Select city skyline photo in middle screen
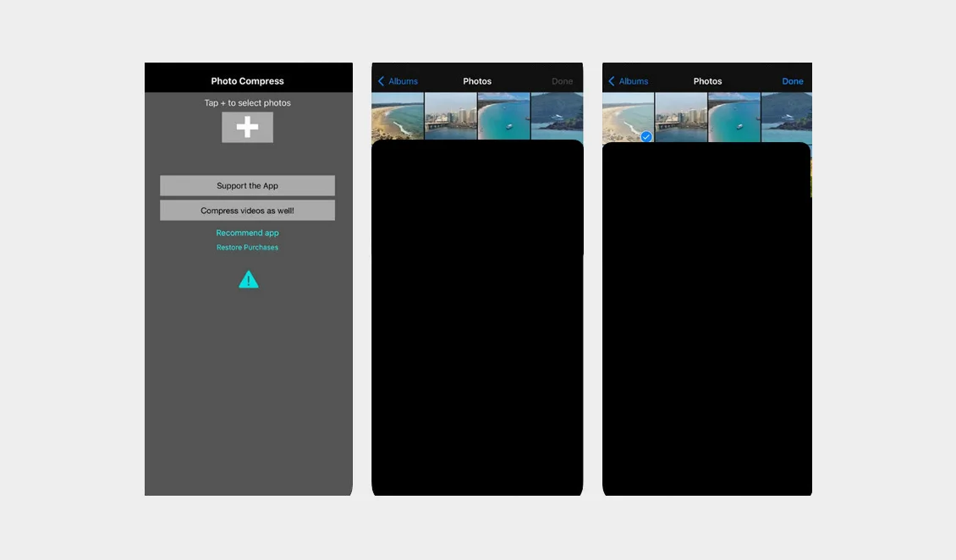 pyautogui.click(x=451, y=116)
